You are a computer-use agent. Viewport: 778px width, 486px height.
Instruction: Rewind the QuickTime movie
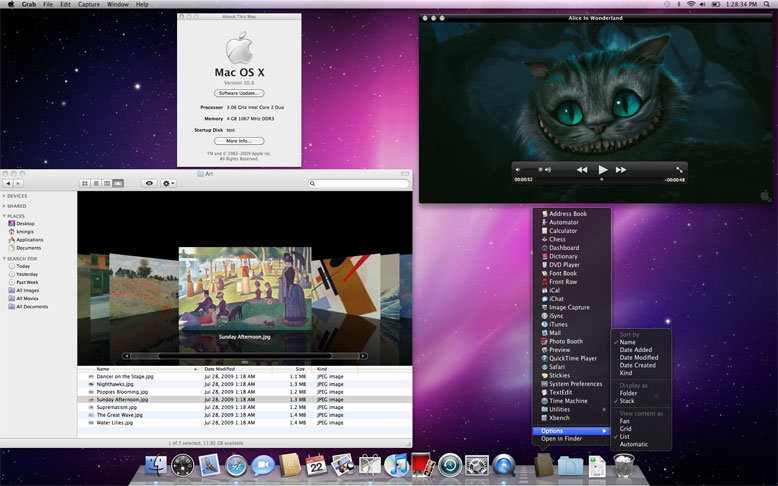coord(582,170)
